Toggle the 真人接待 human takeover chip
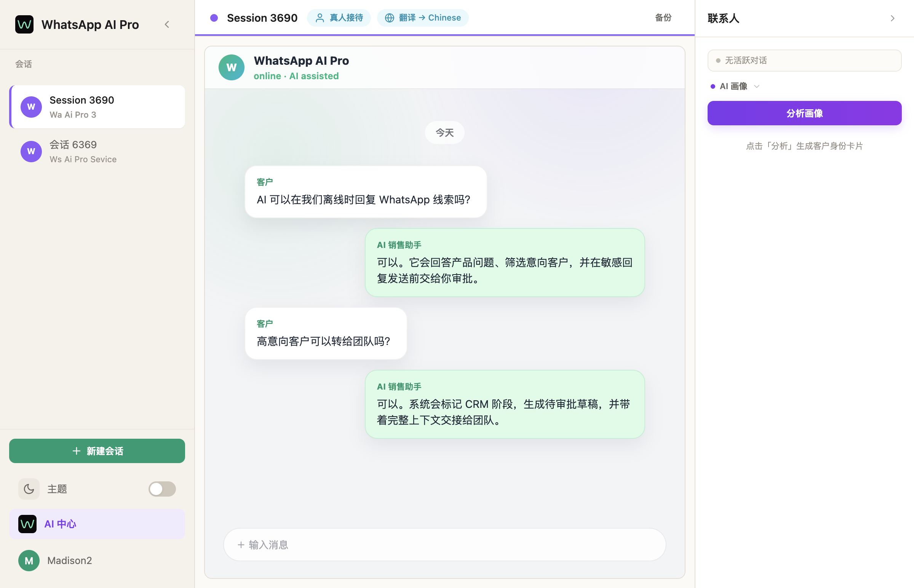Screen dimensions: 914x588 click(x=339, y=18)
